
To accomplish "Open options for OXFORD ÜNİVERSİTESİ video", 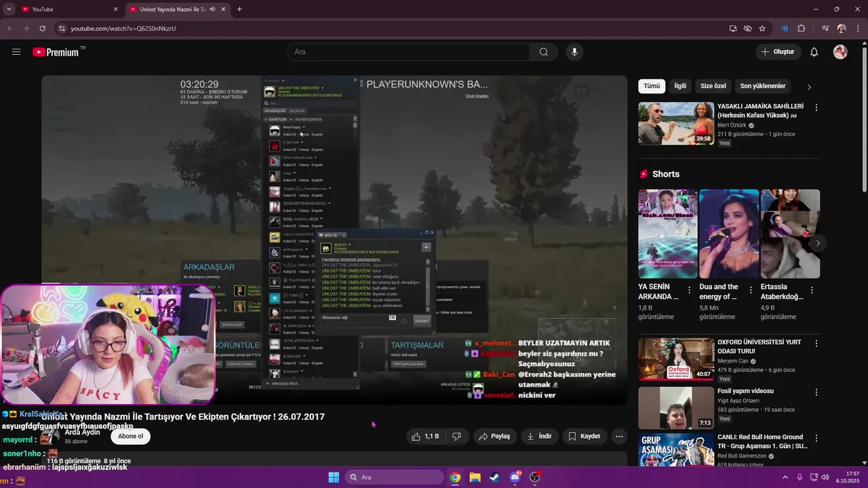I will 816,344.
